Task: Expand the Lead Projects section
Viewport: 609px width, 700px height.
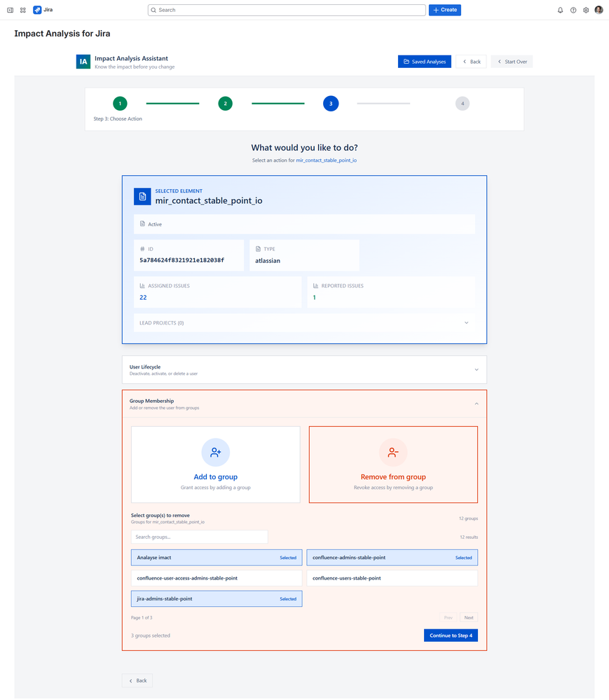Action: [465, 322]
